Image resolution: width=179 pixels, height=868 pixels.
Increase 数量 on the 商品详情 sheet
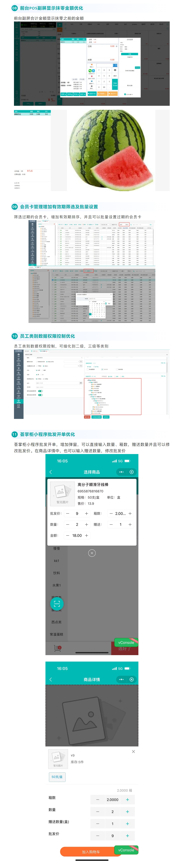pyautogui.click(x=127, y=812)
